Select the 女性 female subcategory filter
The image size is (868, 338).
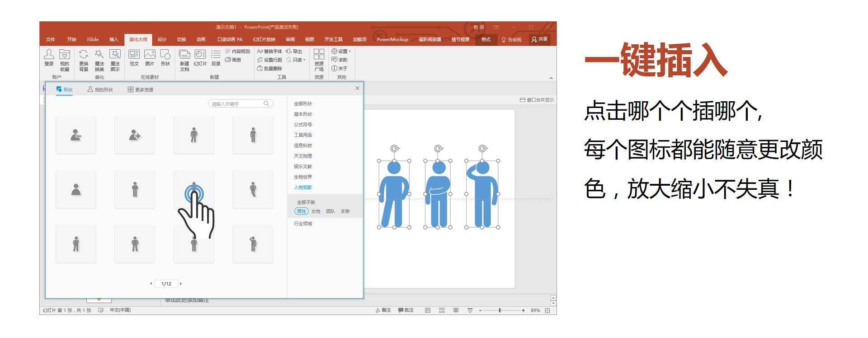click(x=316, y=211)
